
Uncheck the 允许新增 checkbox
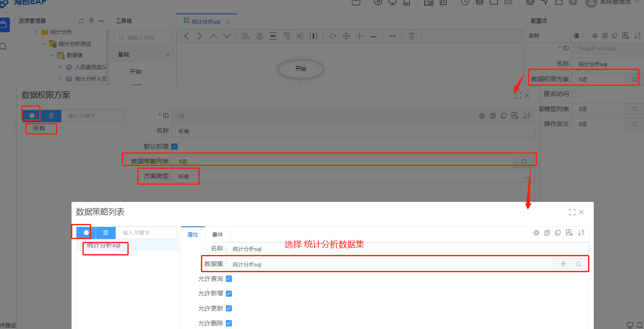(x=229, y=293)
